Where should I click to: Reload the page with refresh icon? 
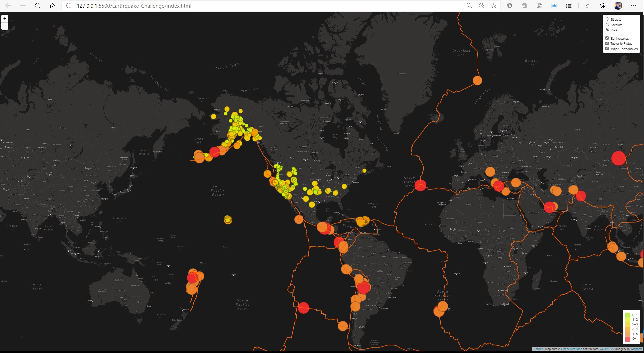point(38,6)
